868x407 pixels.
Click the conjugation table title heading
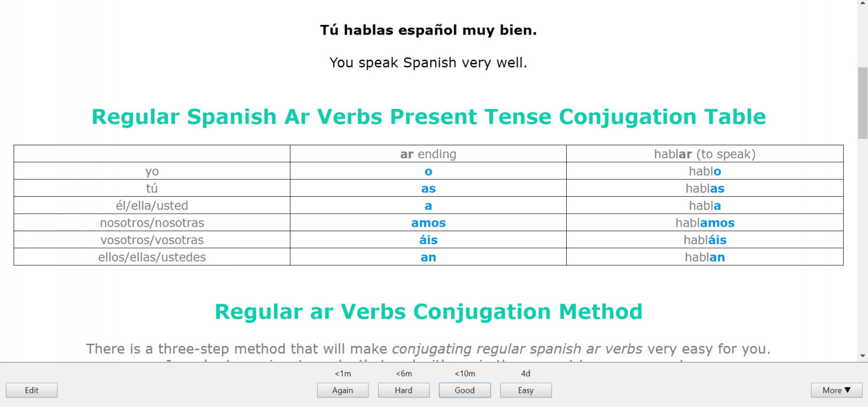[428, 116]
